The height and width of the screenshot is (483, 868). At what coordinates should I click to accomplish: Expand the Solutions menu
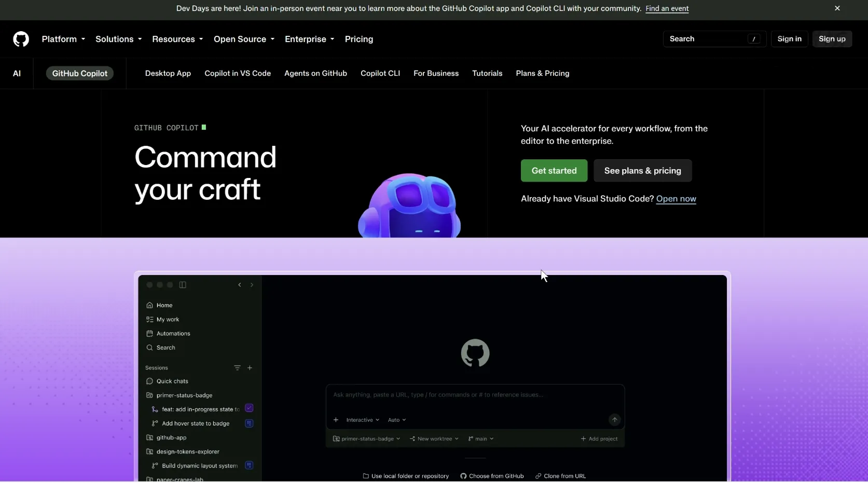pyautogui.click(x=118, y=39)
